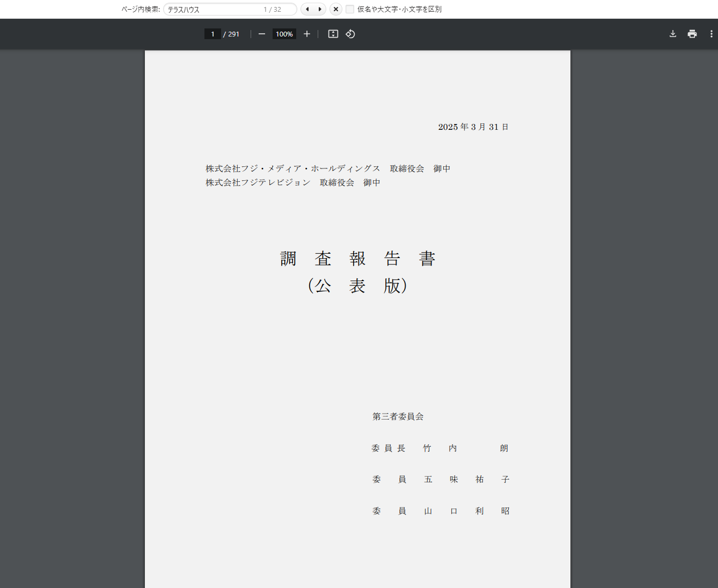Go to next search match arrow
The width and height of the screenshot is (718, 588).
pyautogui.click(x=320, y=9)
